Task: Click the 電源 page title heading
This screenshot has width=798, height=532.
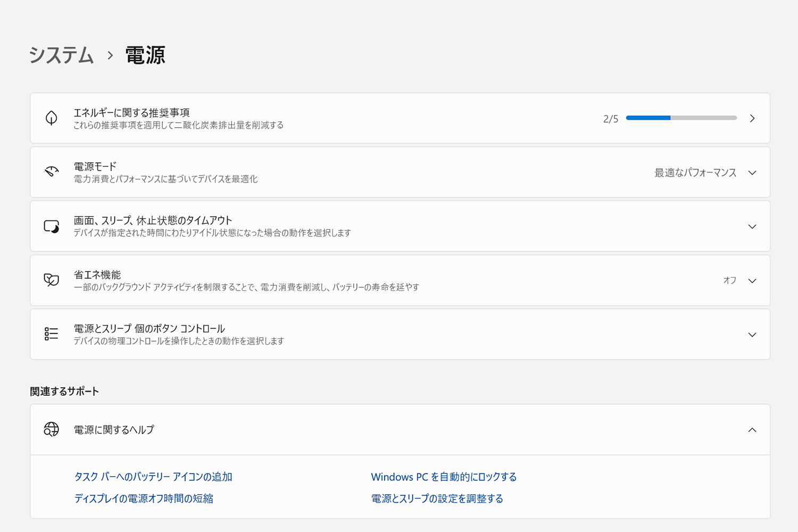Action: click(x=145, y=55)
